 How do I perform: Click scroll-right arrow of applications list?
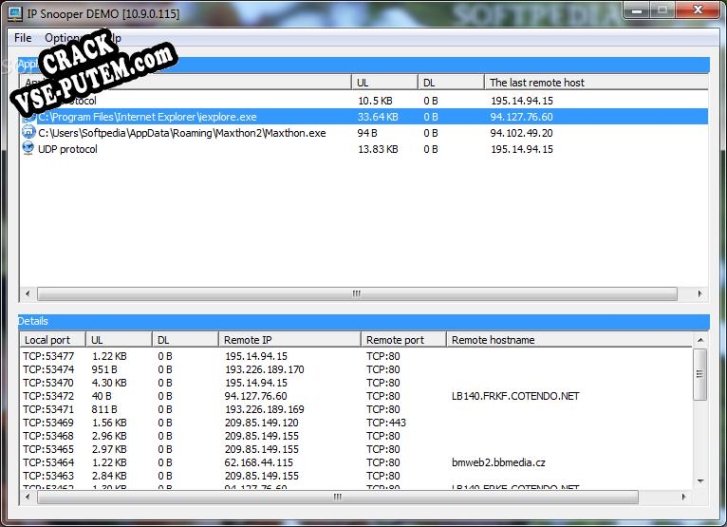pyautogui.click(x=700, y=293)
